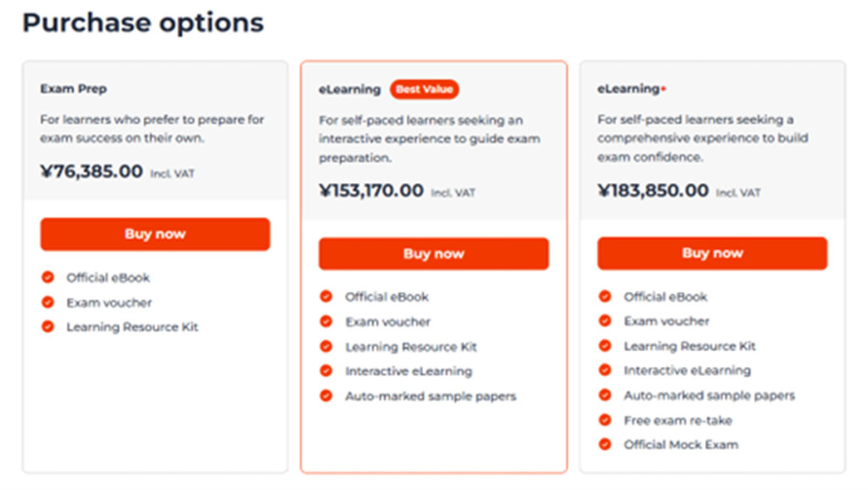The height and width of the screenshot is (490, 868).
Task: Click Buy now on the rightmost eLearning plan
Action: tap(712, 253)
